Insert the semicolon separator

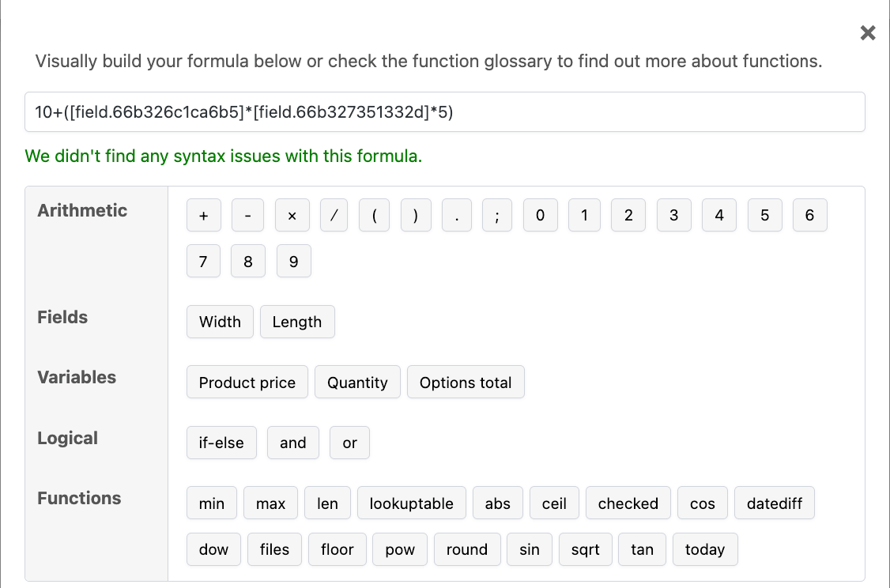(496, 215)
